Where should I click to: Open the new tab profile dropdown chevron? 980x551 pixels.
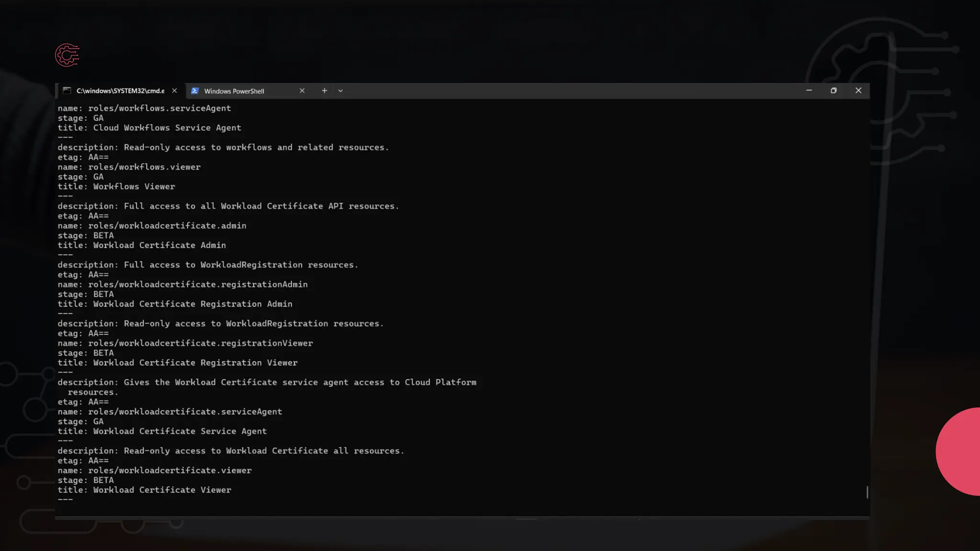click(340, 90)
